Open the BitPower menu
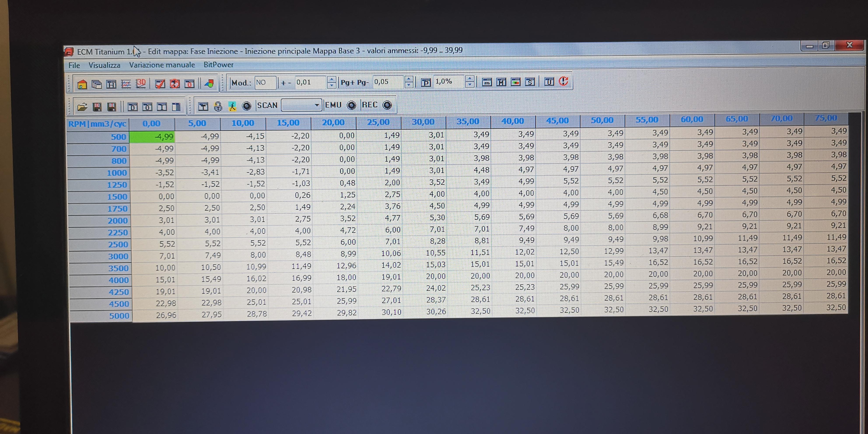The width and height of the screenshot is (868, 434). (x=218, y=64)
